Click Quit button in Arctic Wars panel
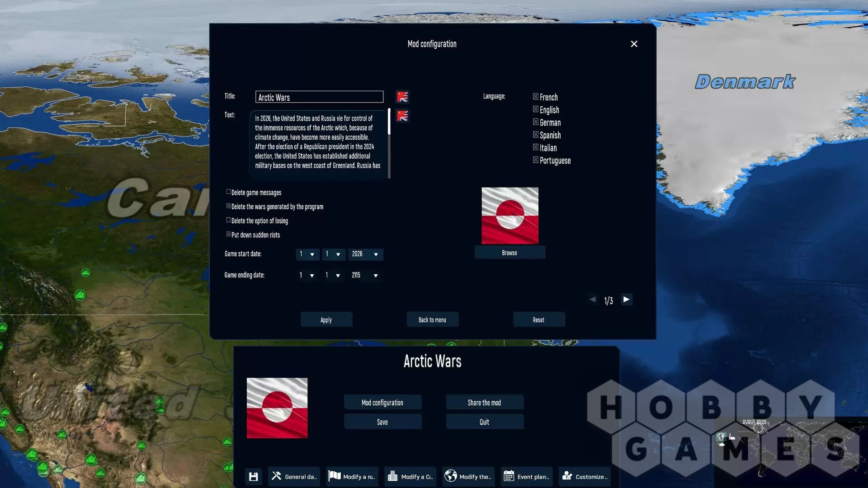 coord(485,422)
